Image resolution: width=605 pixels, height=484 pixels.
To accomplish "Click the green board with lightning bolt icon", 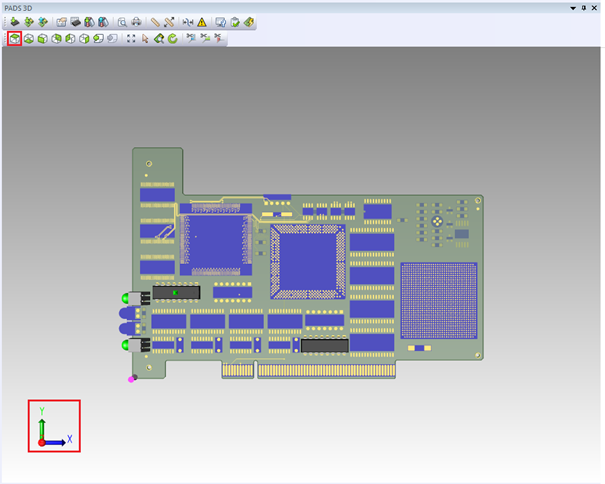I will coord(249,22).
